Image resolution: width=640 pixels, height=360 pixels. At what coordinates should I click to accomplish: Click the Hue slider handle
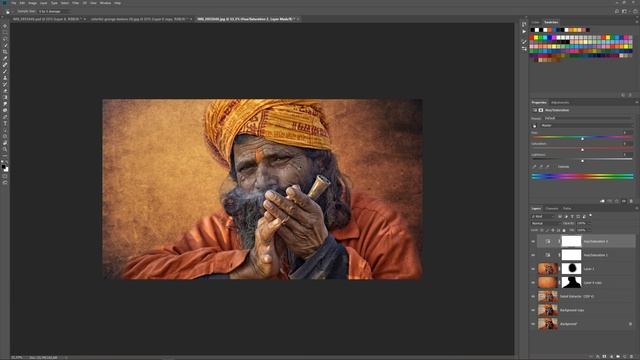point(582,139)
